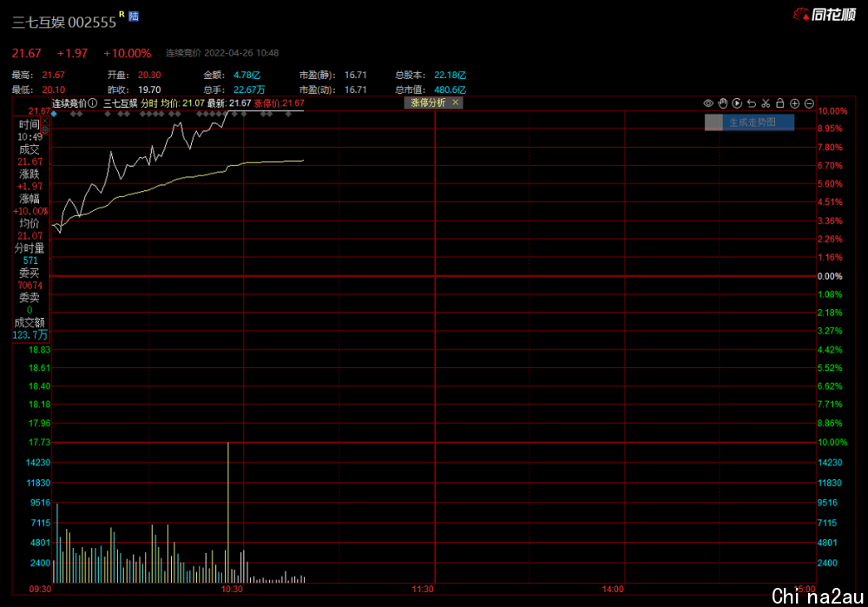The height and width of the screenshot is (607, 868).
Task: Click the blue 陆 badge
Action: (134, 16)
